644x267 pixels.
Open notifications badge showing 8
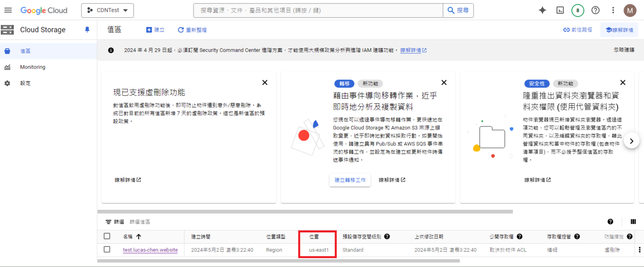[x=577, y=10]
